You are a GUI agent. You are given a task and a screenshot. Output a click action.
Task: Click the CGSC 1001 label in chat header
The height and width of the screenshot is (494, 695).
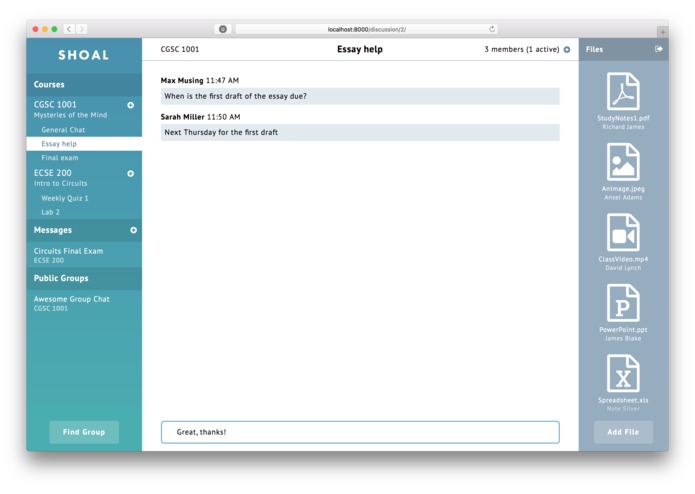[180, 49]
